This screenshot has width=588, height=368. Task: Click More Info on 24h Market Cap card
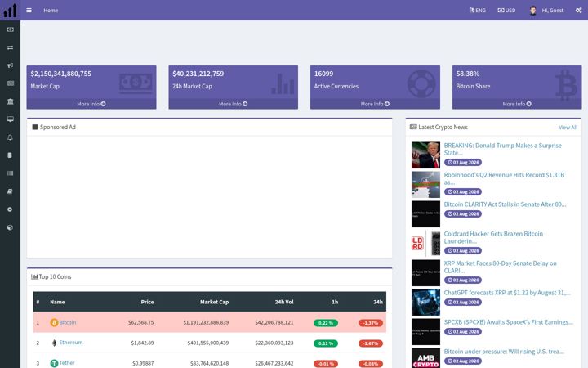click(233, 104)
